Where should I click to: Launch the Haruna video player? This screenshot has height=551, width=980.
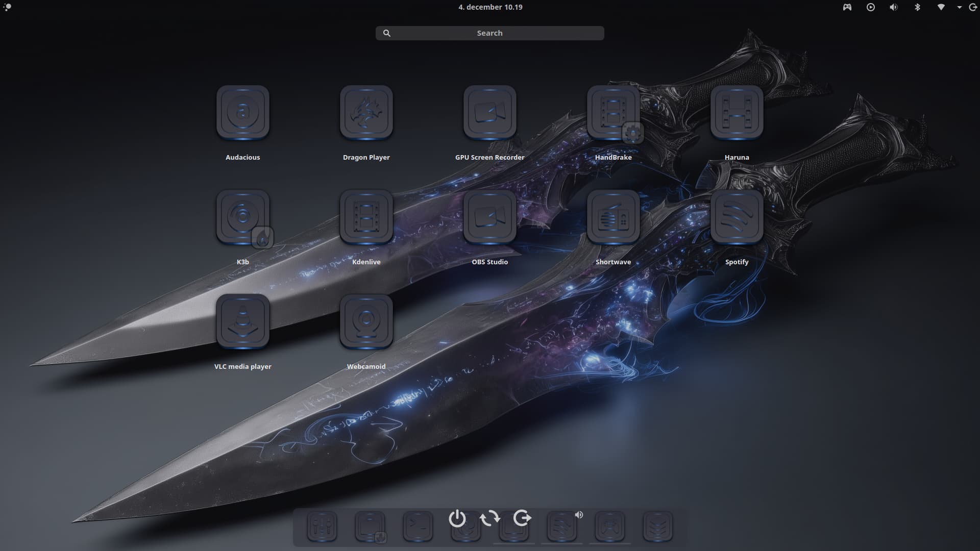click(x=737, y=112)
